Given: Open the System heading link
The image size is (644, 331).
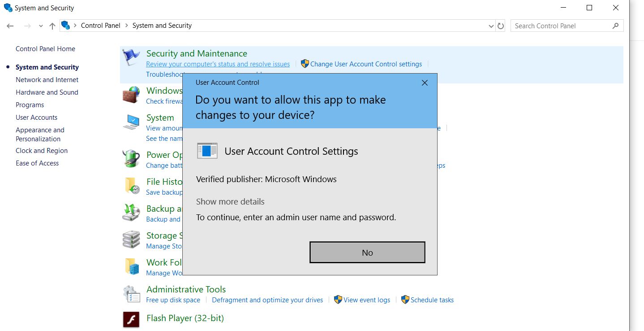Looking at the screenshot, I should [x=160, y=118].
